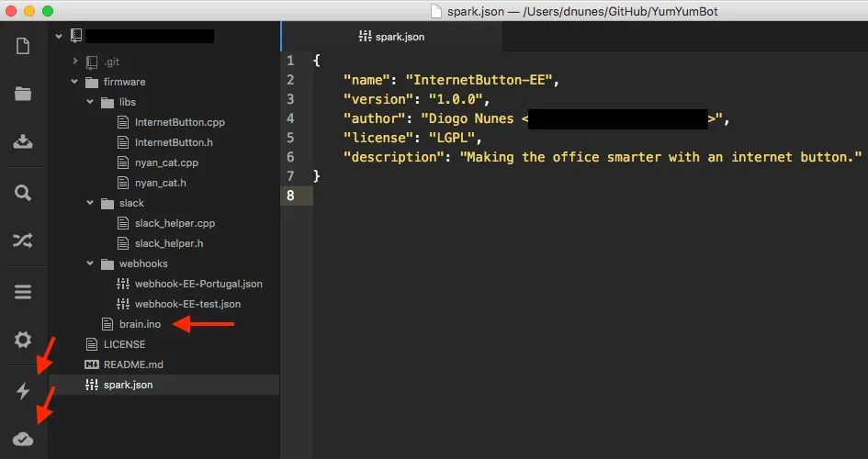Click the download tray icon in sidebar
The width and height of the screenshot is (868, 459).
(x=23, y=142)
